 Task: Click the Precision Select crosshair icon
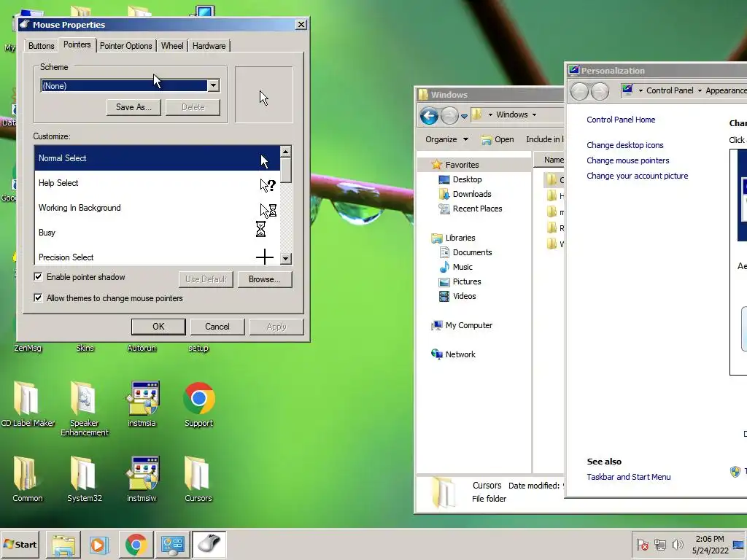click(264, 257)
